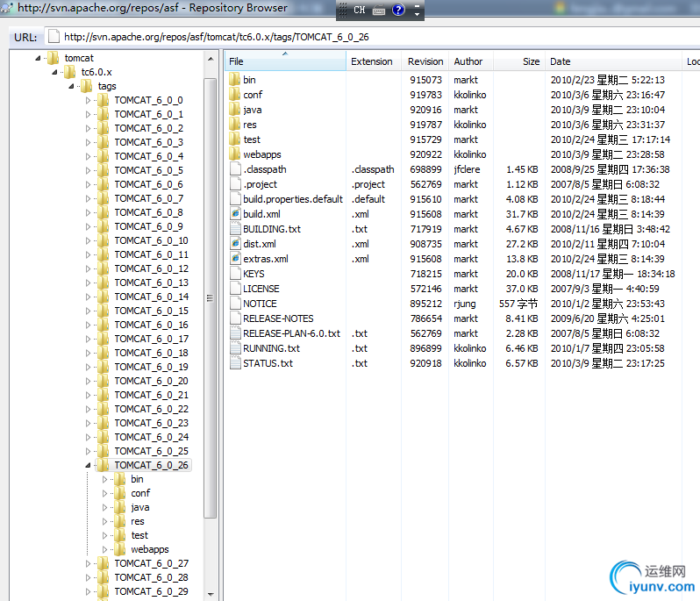The height and width of the screenshot is (601, 700).
Task: Sort by the Revision column header
Action: pyautogui.click(x=425, y=61)
